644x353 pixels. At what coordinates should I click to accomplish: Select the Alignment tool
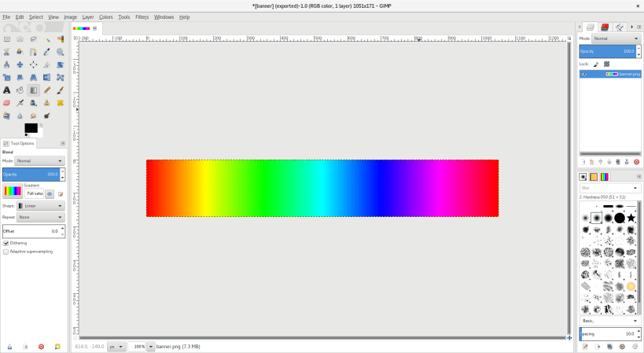click(33, 64)
